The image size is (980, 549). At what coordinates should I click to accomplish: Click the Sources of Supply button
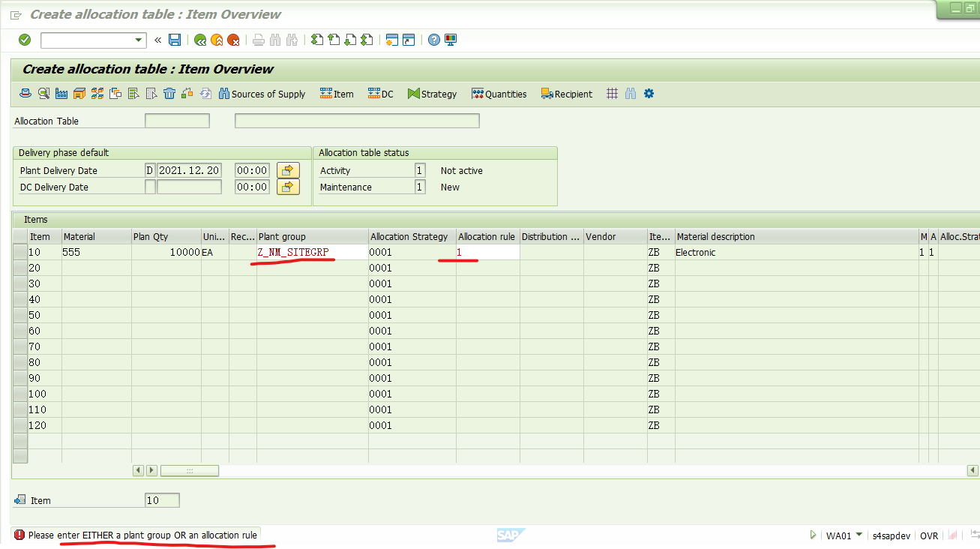pyautogui.click(x=262, y=94)
